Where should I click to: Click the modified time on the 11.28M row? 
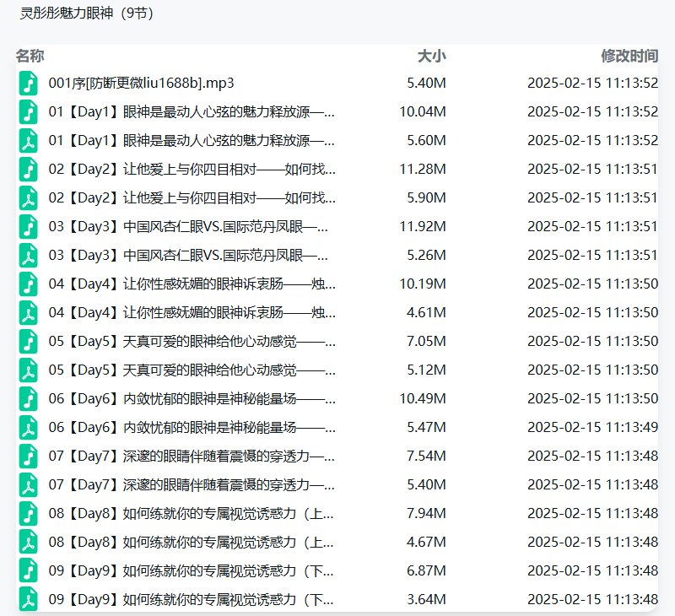point(593,169)
